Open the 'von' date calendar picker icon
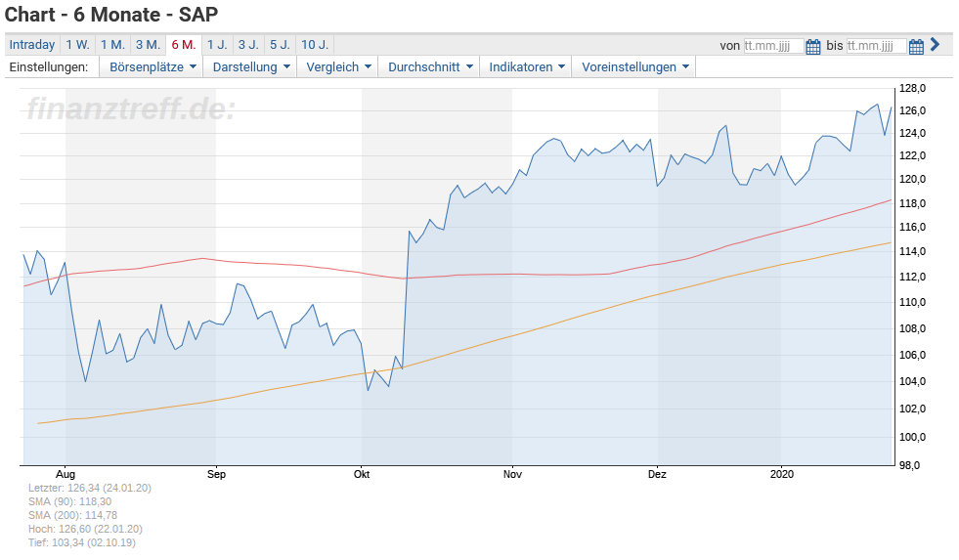 pos(812,47)
